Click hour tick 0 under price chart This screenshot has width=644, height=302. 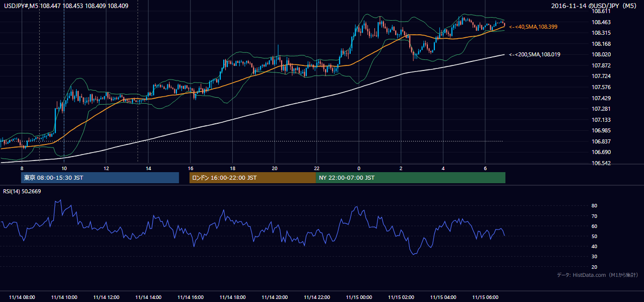click(x=359, y=168)
